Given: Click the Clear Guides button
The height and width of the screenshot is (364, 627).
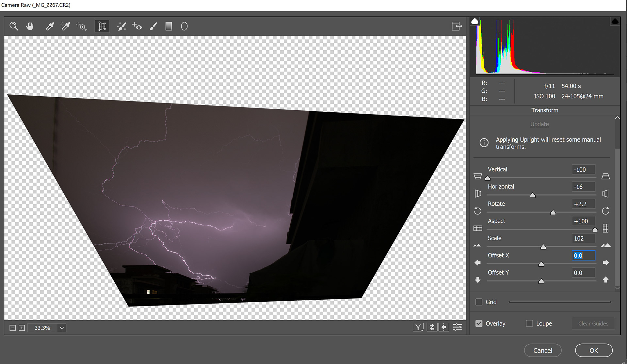Looking at the screenshot, I should coord(593,324).
